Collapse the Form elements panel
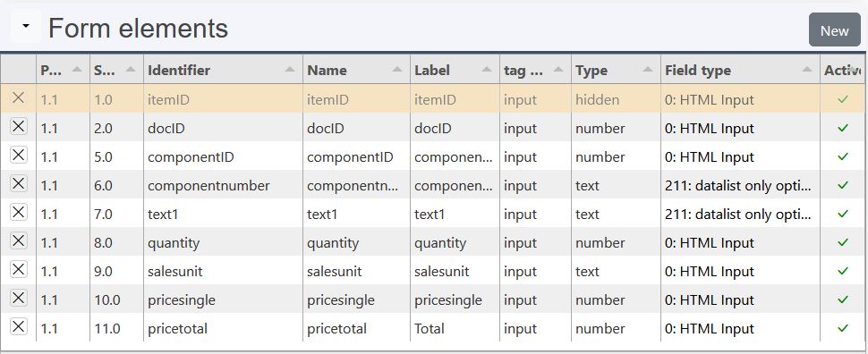 click(x=25, y=26)
